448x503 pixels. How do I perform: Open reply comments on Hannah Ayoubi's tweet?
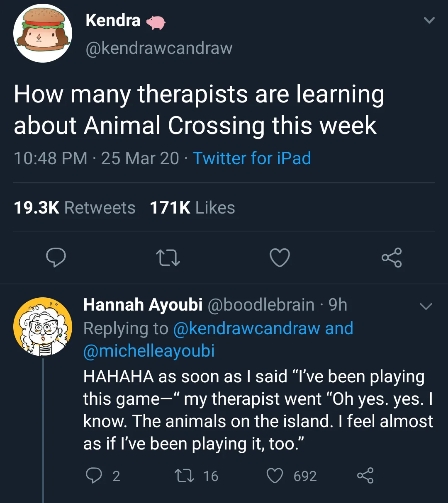point(102,476)
